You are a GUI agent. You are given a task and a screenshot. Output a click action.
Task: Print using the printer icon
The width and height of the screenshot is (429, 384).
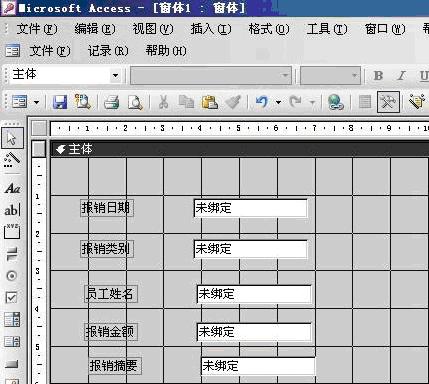pos(112,102)
